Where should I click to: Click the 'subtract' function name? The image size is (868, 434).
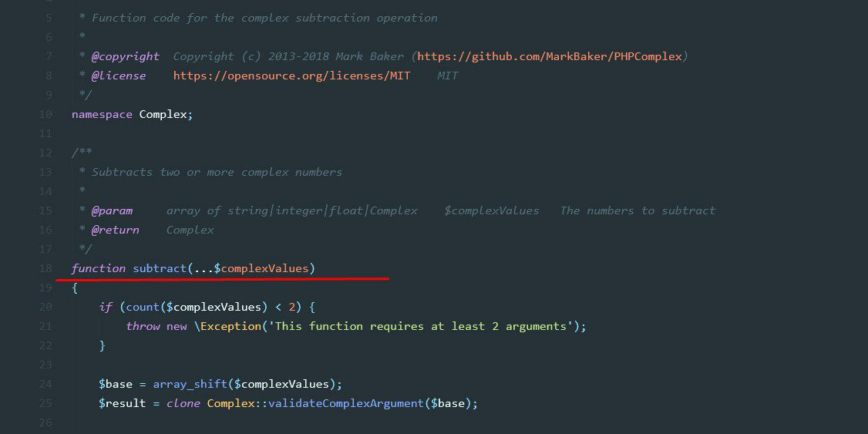click(160, 268)
